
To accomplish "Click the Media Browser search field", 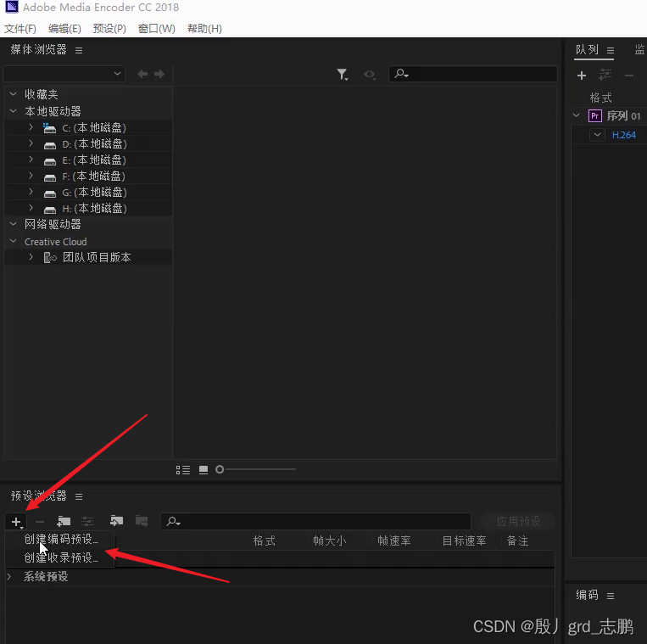I will coord(473,74).
